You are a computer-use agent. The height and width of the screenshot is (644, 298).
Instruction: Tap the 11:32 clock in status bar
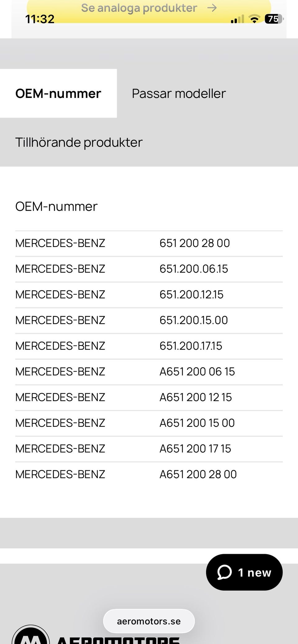pos(40,19)
